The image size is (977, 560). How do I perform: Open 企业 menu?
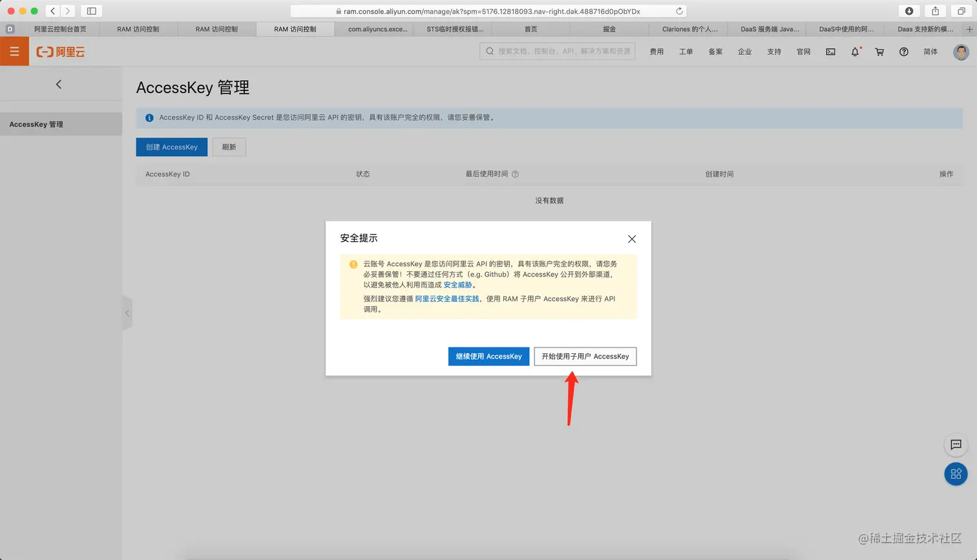745,52
